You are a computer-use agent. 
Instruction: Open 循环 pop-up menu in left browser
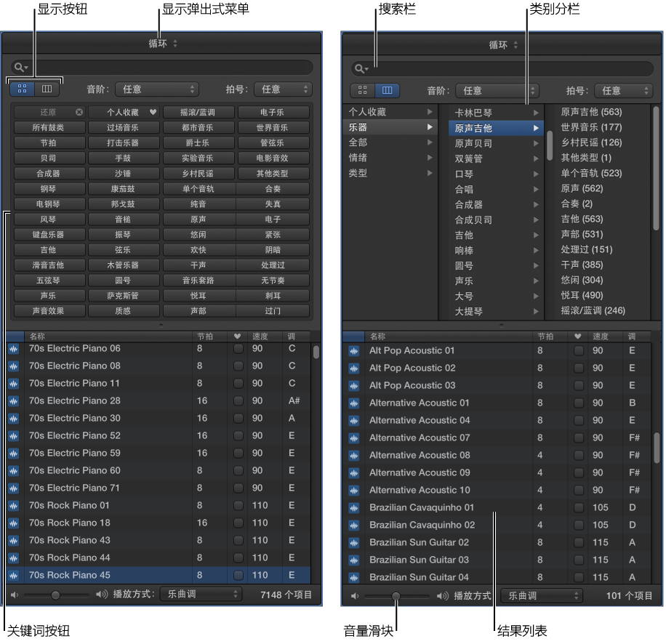163,44
